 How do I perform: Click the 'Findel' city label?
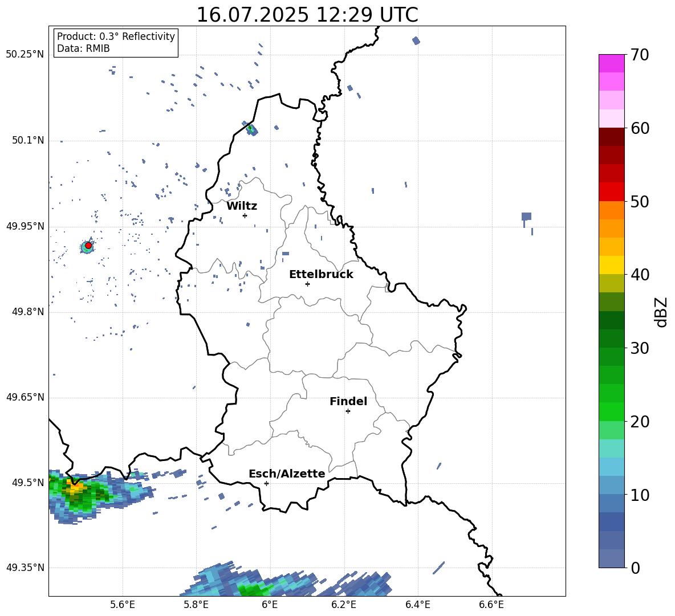click(348, 401)
